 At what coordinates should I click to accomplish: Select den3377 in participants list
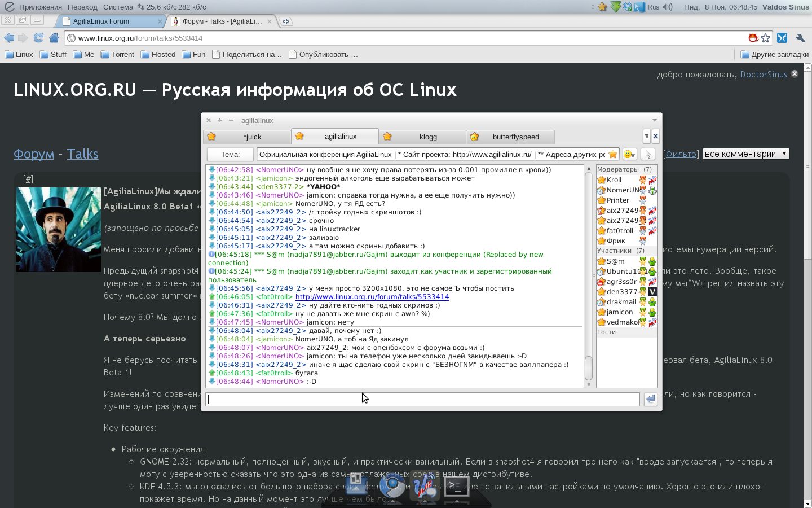click(x=626, y=292)
